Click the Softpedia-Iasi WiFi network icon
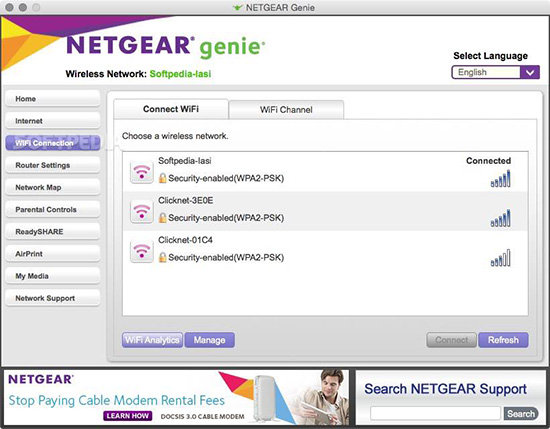 pyautogui.click(x=141, y=172)
